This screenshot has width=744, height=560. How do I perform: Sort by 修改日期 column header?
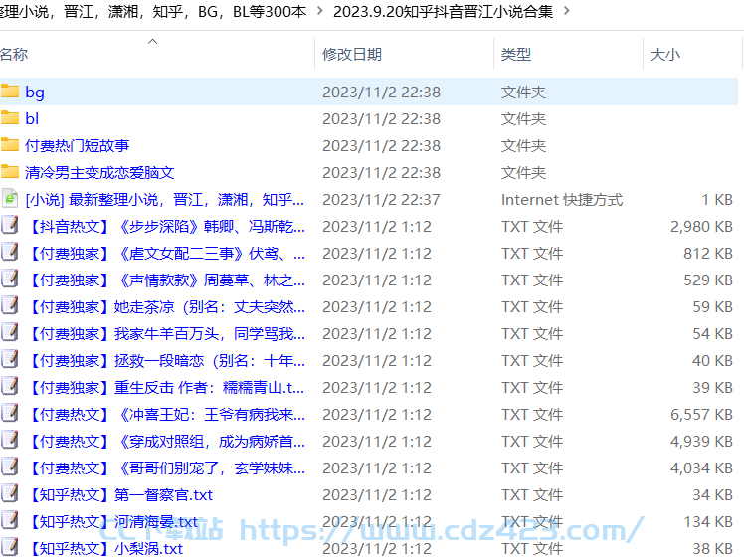pyautogui.click(x=352, y=54)
